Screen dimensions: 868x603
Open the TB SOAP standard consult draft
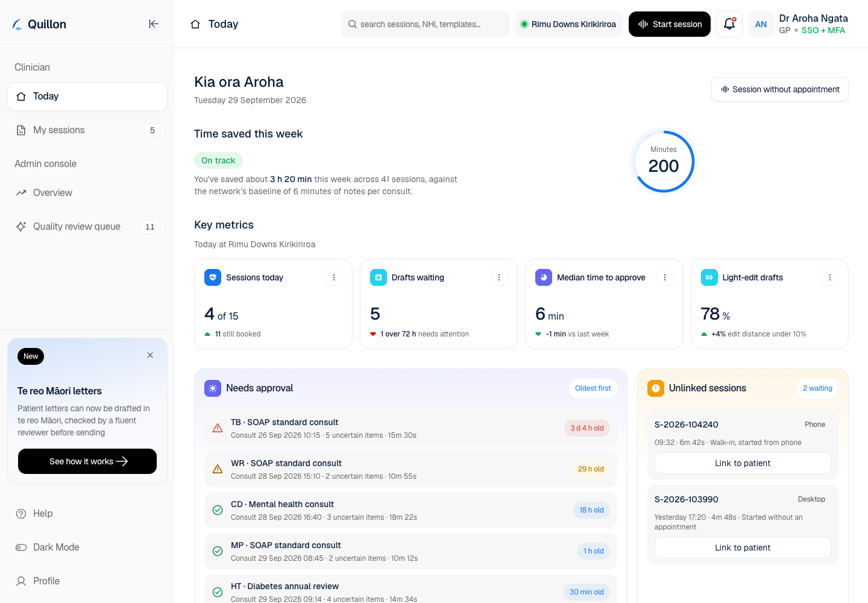tap(410, 428)
